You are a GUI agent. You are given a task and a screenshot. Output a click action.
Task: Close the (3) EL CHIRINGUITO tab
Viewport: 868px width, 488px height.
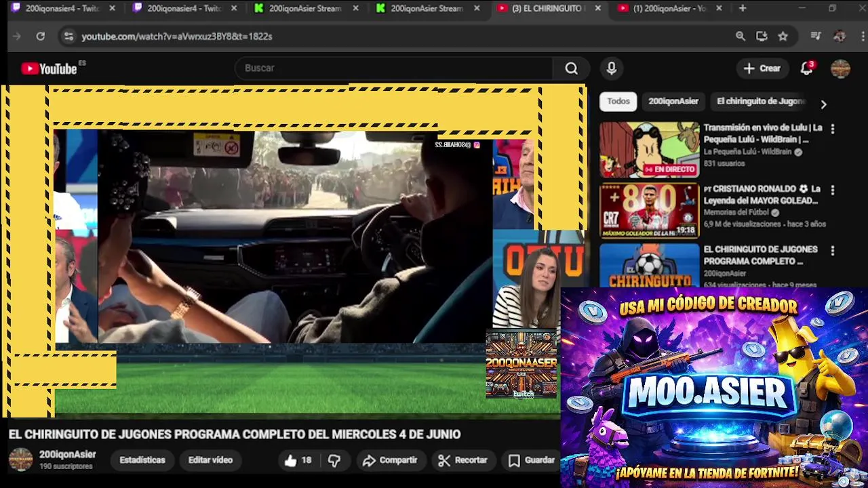597,8
